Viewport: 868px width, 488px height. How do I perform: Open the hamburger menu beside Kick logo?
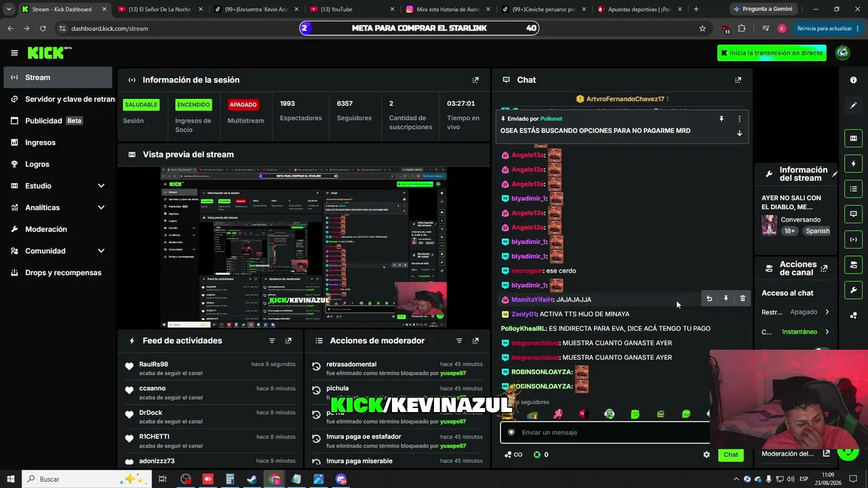click(14, 53)
